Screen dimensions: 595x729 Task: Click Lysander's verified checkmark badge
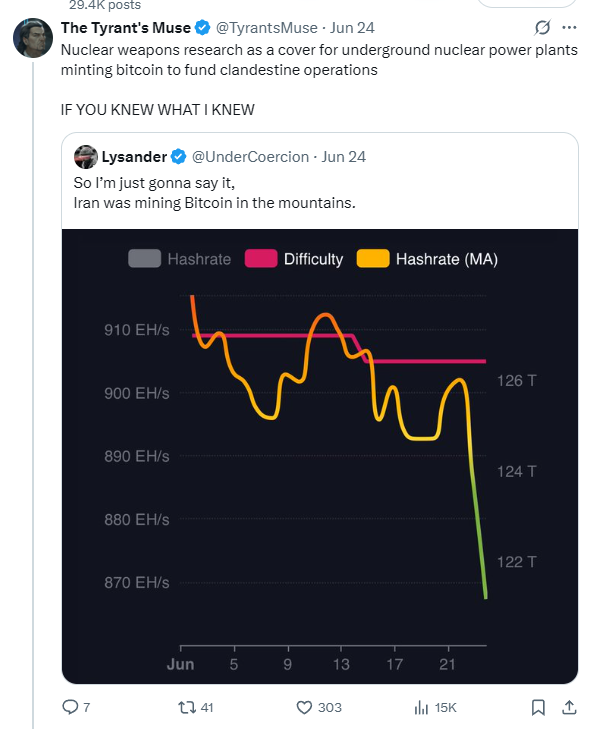178,157
